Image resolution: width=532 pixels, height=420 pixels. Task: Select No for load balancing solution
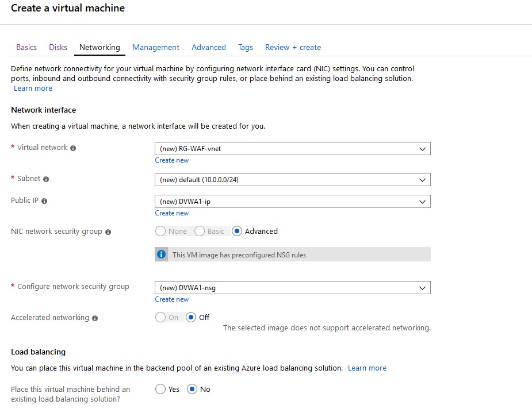pos(192,390)
